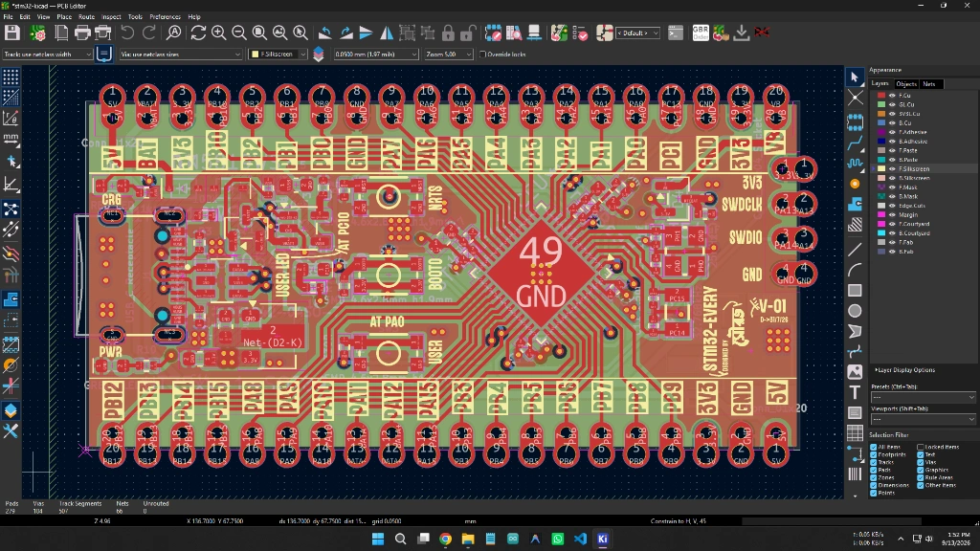Open Board Setup icon
Image resolution: width=980 pixels, height=551 pixels.
38,33
